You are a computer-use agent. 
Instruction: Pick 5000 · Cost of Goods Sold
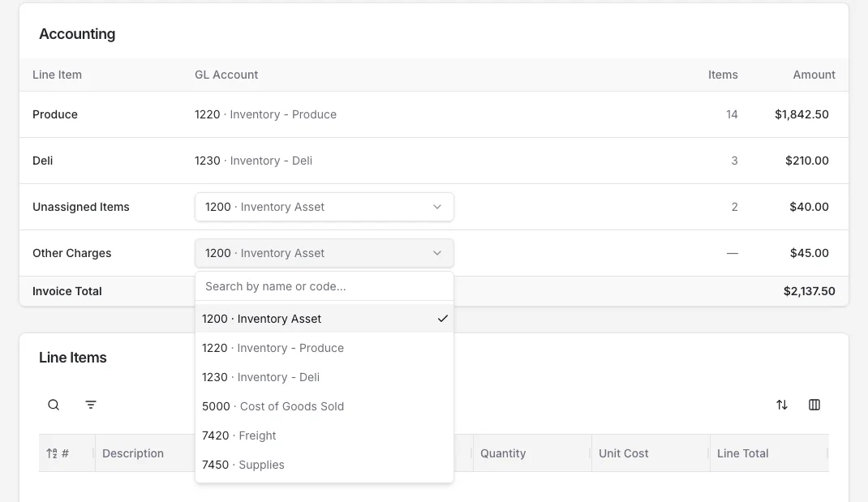tap(324, 406)
